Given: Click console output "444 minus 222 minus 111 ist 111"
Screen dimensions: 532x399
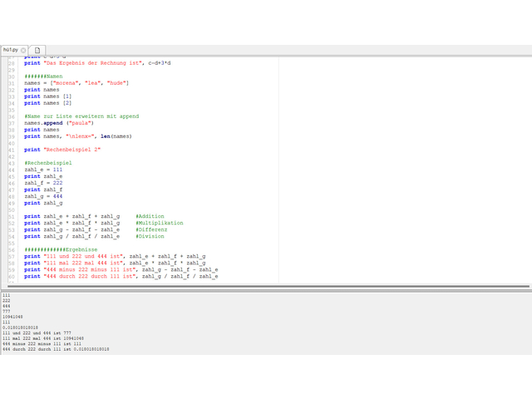Looking at the screenshot, I should [x=42, y=343].
